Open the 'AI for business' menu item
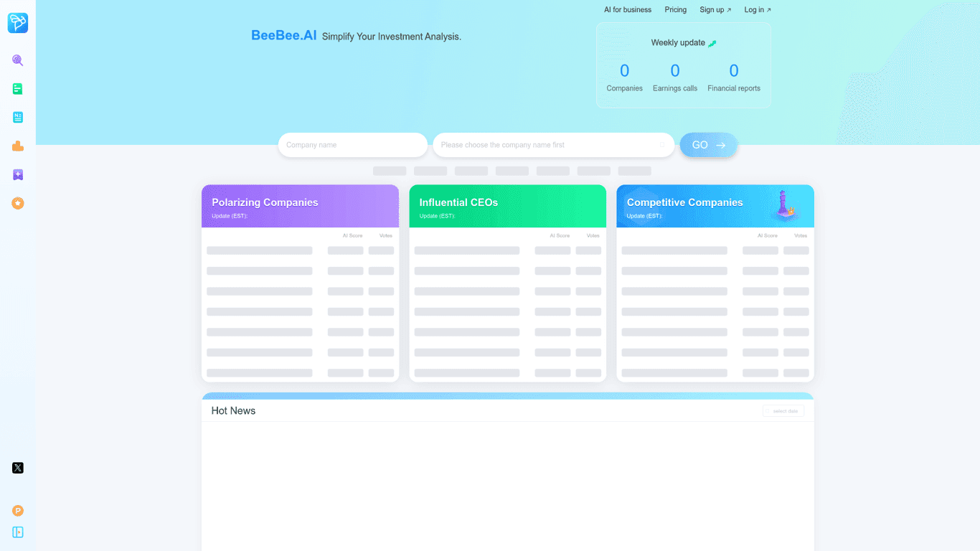 coord(627,10)
